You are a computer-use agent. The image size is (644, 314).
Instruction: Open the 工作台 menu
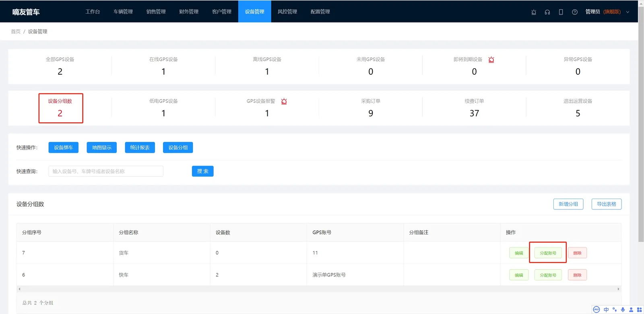coord(93,12)
